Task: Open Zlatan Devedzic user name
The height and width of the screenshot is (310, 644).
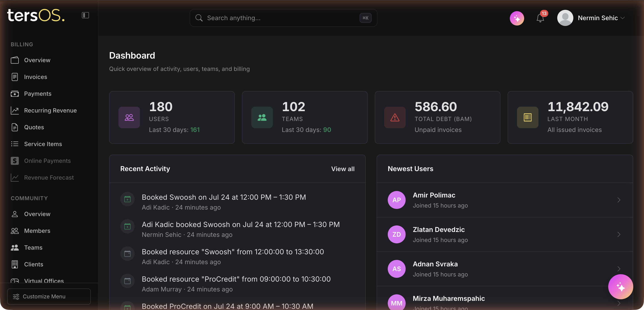Action: (439, 229)
